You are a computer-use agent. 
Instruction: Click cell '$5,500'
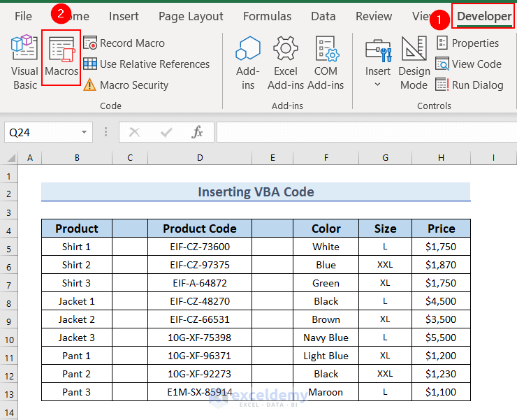point(441,337)
